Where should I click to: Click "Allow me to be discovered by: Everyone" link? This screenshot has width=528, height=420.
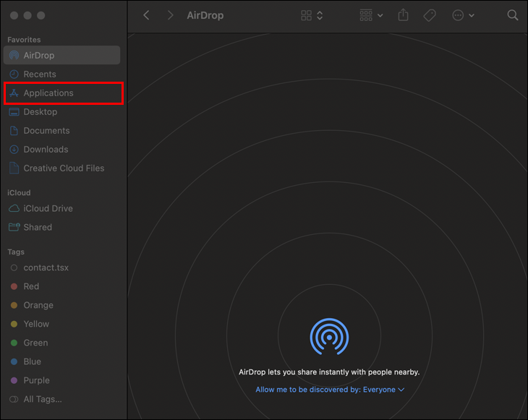[330, 390]
